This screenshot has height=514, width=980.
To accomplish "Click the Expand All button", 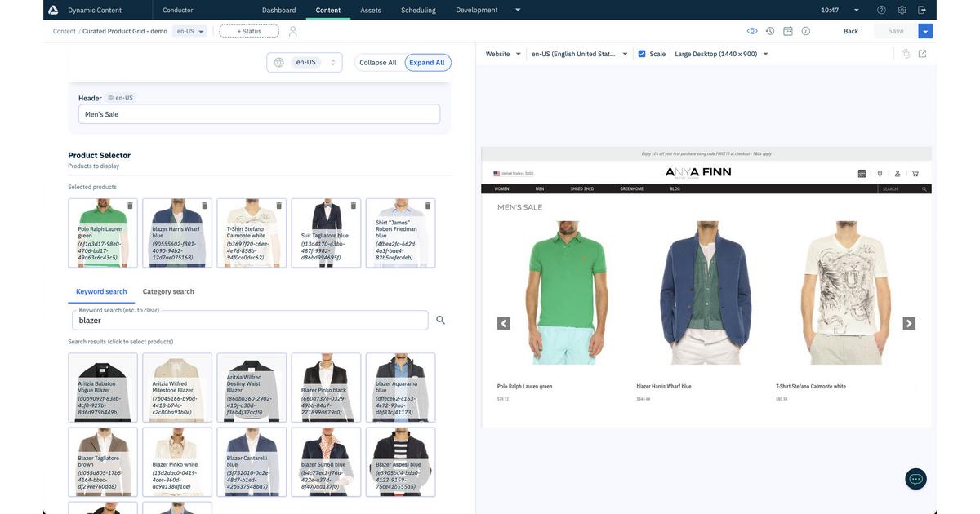I will pos(428,62).
